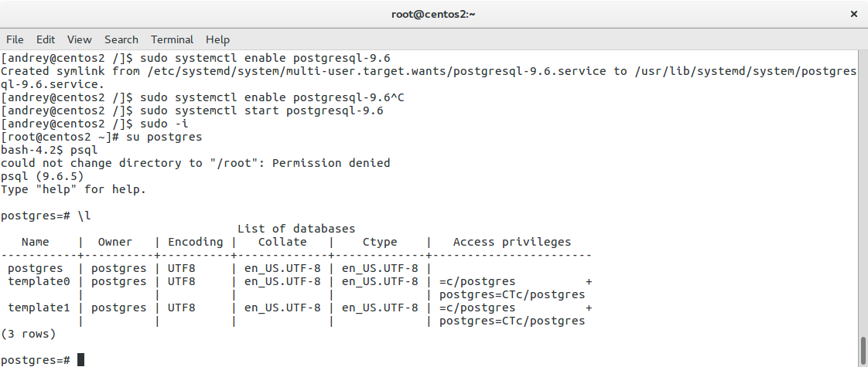Click the Collate column header

[282, 242]
